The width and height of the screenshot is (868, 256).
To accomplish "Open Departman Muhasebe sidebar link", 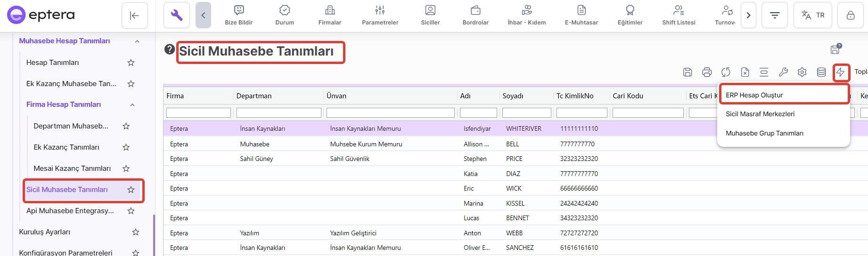I will pyautogui.click(x=71, y=126).
